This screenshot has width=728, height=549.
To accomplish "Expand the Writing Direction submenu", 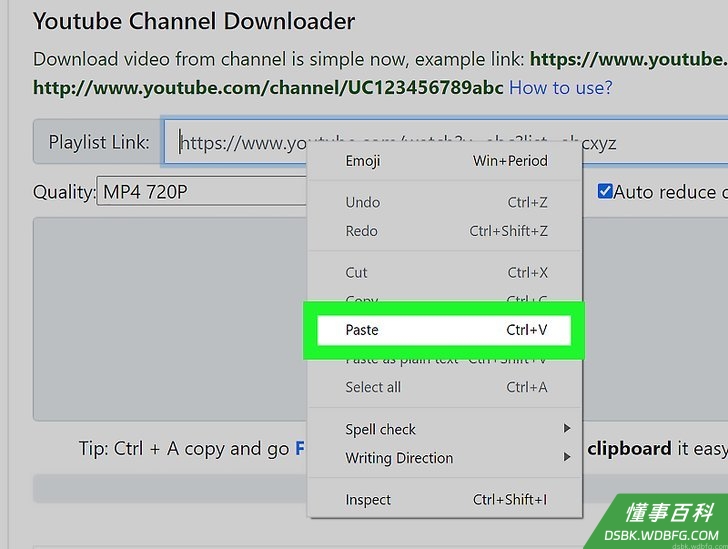I will point(445,458).
